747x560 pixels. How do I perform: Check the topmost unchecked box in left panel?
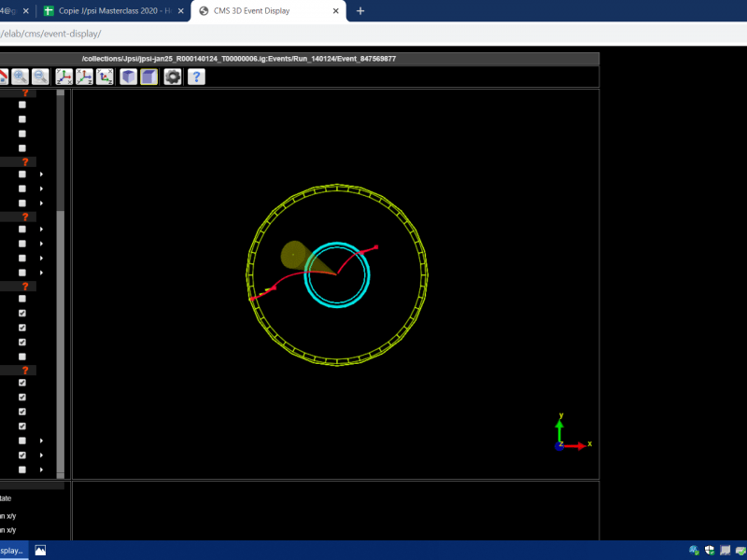(22, 105)
